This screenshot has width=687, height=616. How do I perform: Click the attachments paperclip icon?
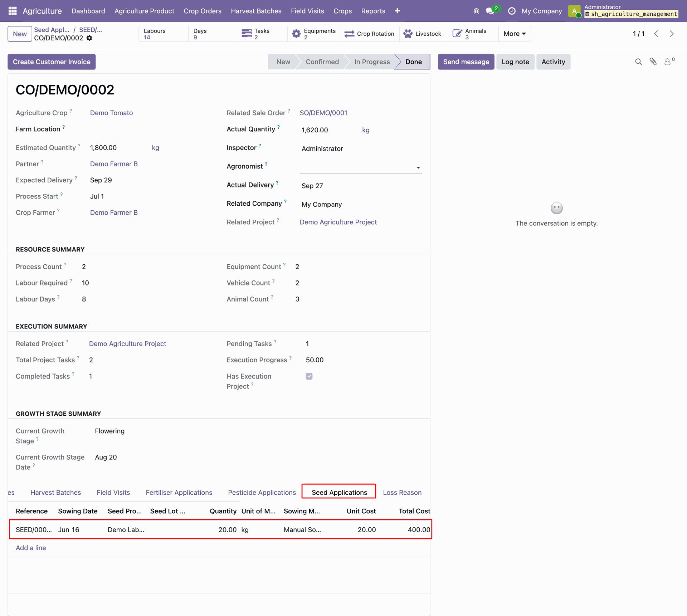pos(653,62)
